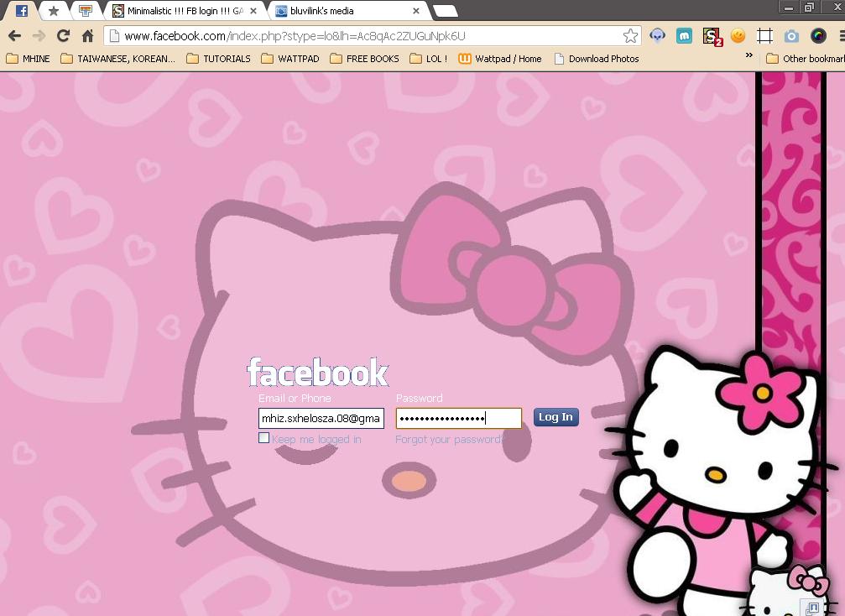Screen dimensions: 845x616
Task: Open the WATTPAD bookmarks folder
Action: [x=290, y=59]
